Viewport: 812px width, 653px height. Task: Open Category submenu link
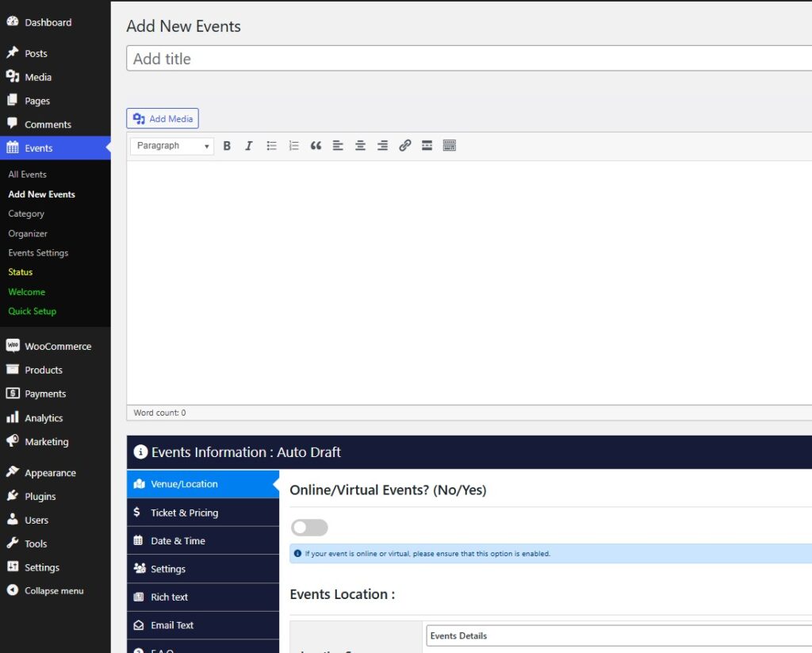pos(26,214)
